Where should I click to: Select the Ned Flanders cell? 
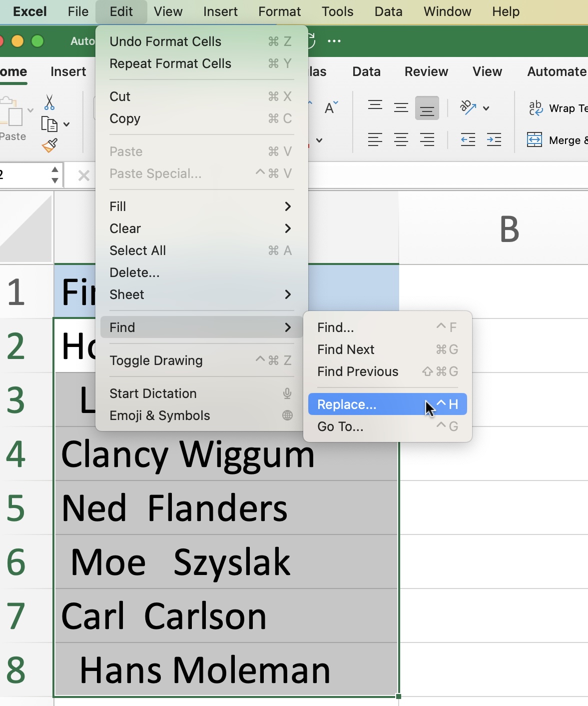[x=226, y=508]
